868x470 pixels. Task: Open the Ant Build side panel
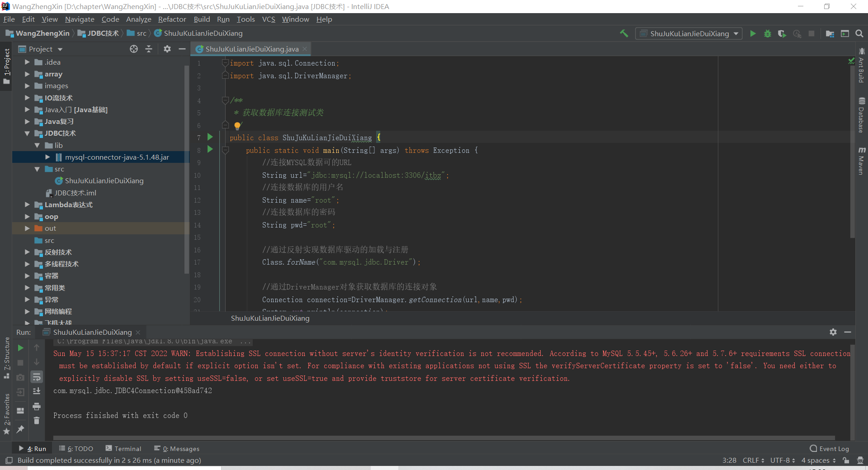point(862,66)
